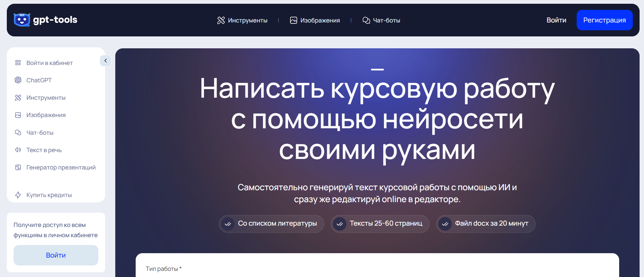Viewport: 644px width, 277px height.
Task: Click the checkmark icon on Файл docx за 20 минут
Action: tap(445, 224)
